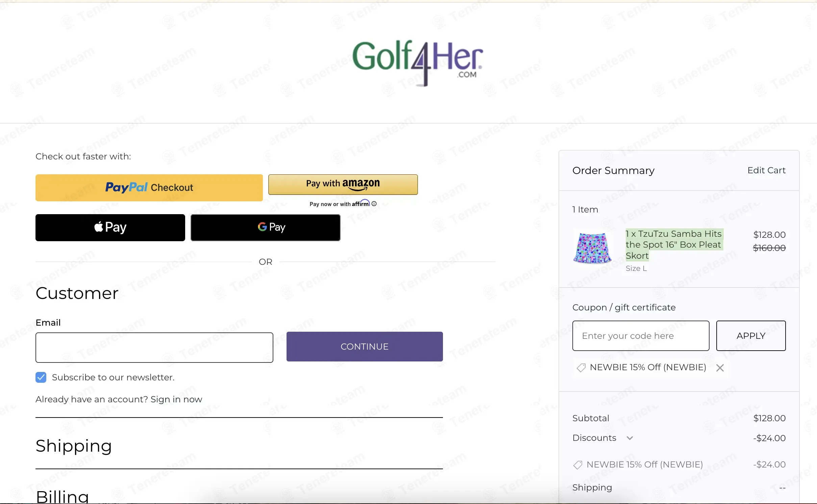The image size is (817, 504).
Task: Click the tag icon in the discounts breakdown
Action: click(x=578, y=465)
